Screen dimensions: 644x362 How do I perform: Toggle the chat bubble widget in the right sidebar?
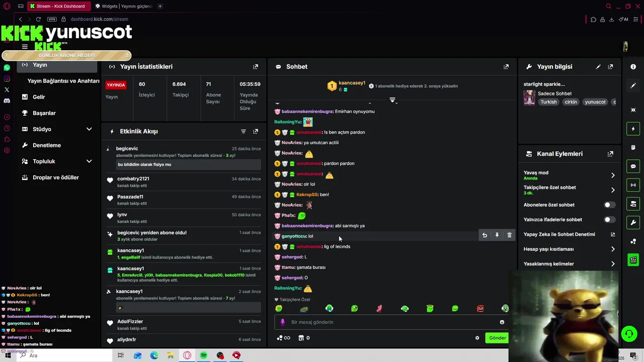point(633,166)
